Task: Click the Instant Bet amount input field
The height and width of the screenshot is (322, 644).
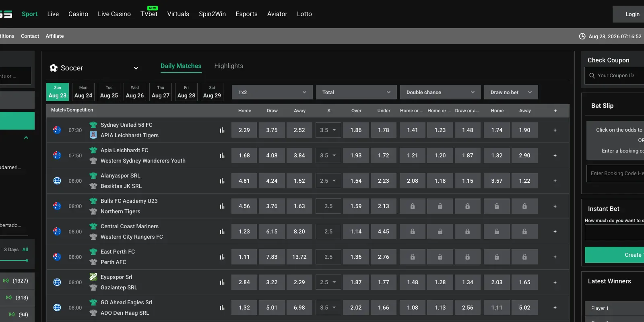Action: 614,233
